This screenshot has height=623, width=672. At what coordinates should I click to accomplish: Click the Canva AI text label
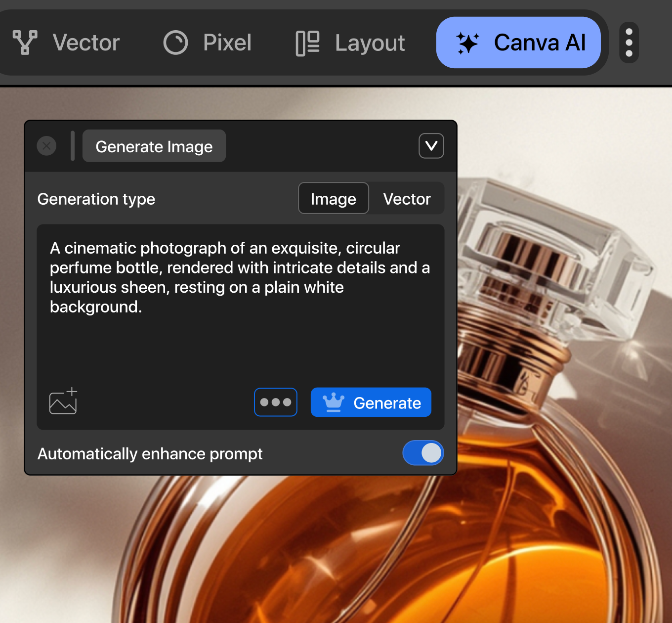[x=540, y=43]
